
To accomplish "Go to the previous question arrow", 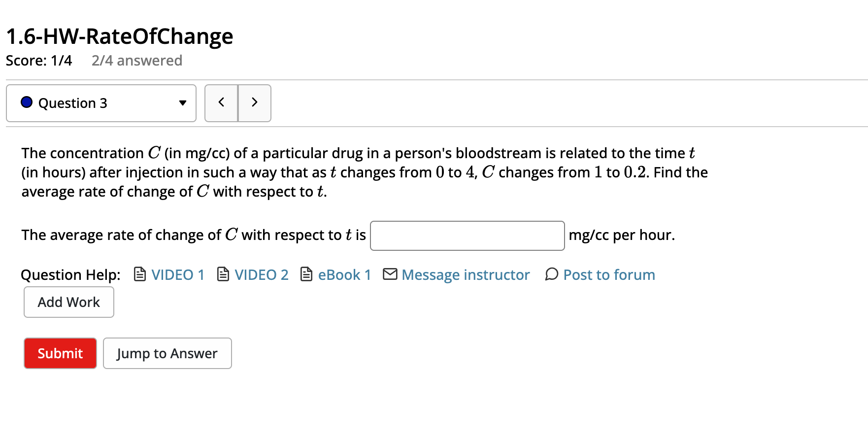I will (x=221, y=102).
